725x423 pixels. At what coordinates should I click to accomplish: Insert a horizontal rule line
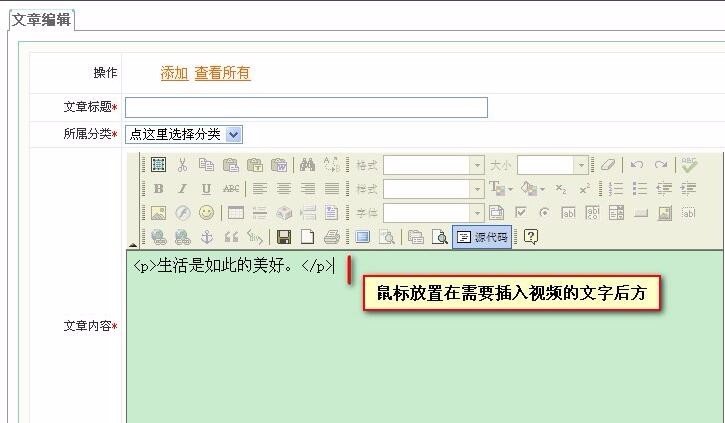[x=260, y=213]
